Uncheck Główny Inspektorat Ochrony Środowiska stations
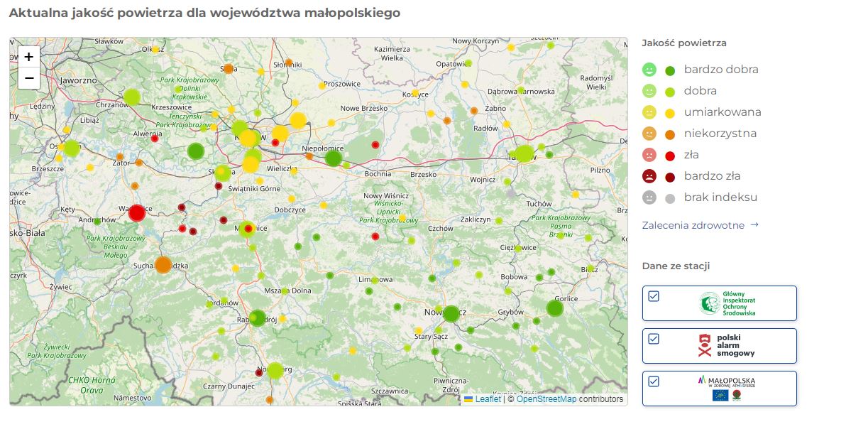The width and height of the screenshot is (868, 434). pyautogui.click(x=654, y=296)
